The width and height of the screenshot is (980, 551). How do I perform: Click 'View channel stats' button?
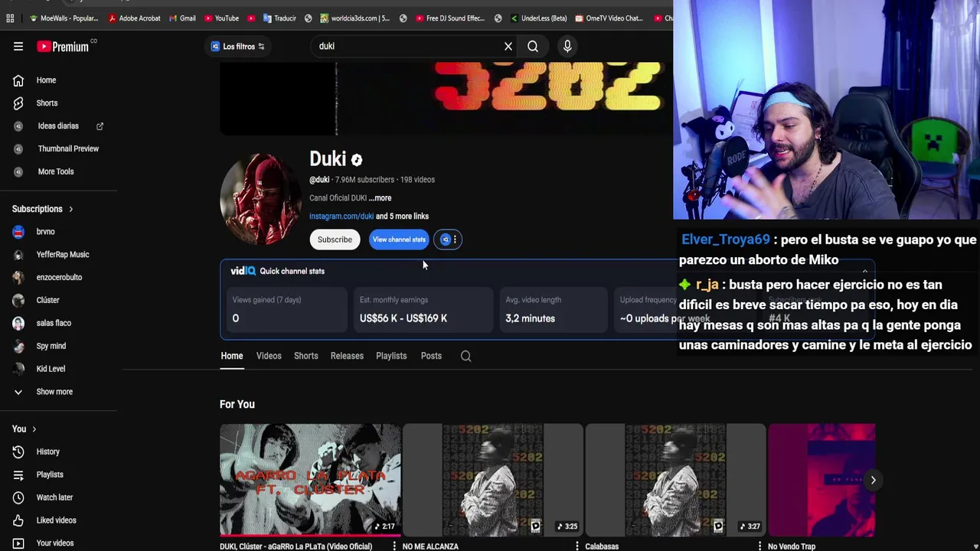[x=399, y=240]
